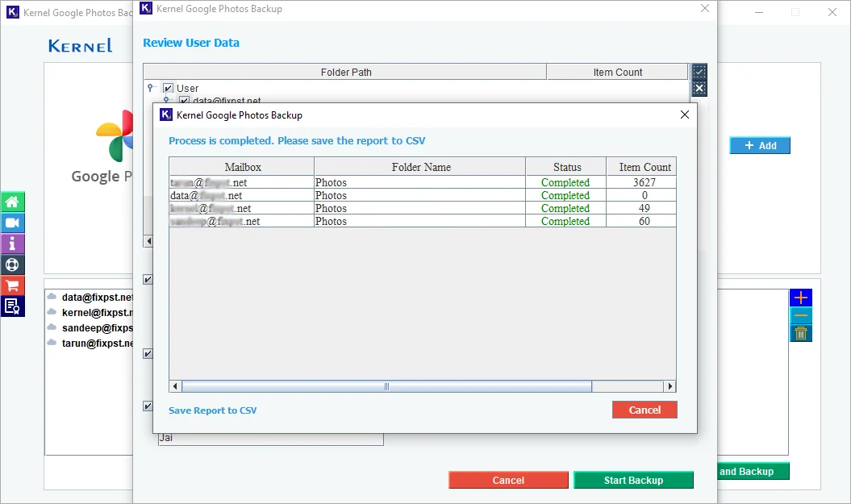Click cloud icon beside data@fixpst.net in account list

click(x=52, y=297)
